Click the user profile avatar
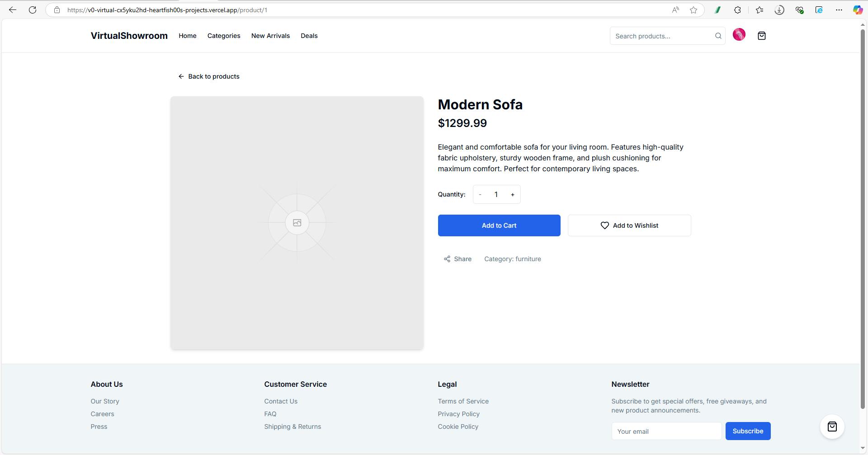The width and height of the screenshot is (868, 455). (x=739, y=35)
